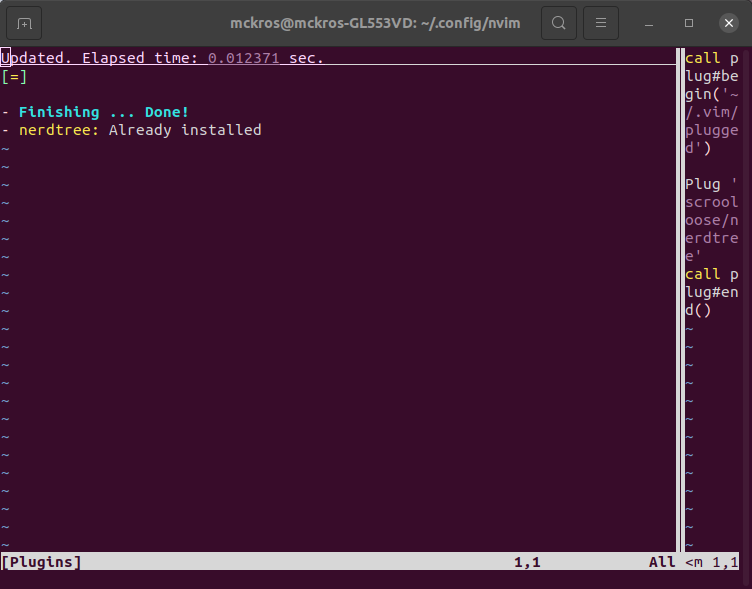Click 'plugge' text in right pane
Viewport: 752px width, 589px height.
pos(712,130)
